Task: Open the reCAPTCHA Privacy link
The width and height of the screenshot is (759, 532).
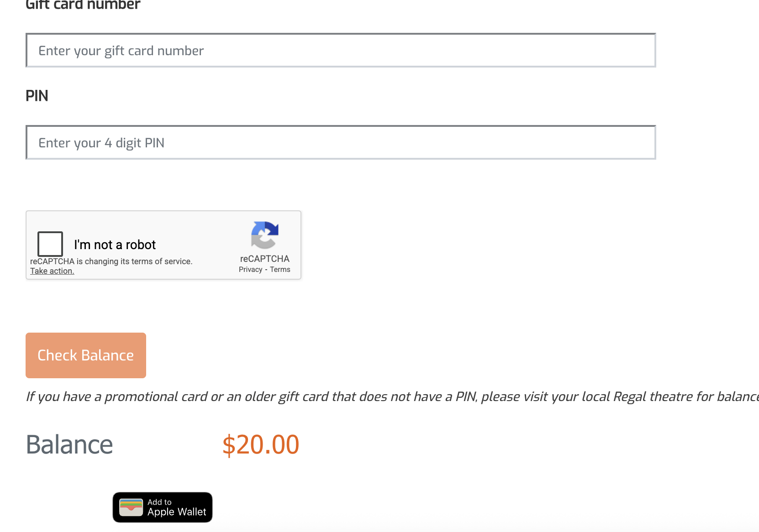Action: pyautogui.click(x=250, y=270)
